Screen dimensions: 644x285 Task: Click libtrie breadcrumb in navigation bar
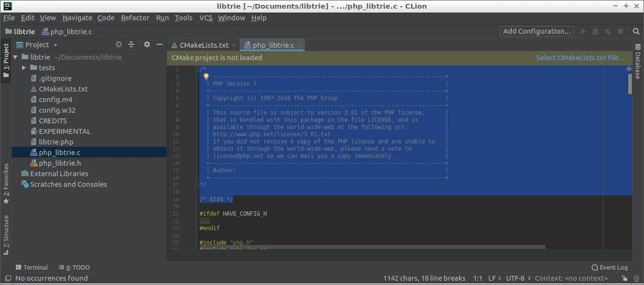coord(20,31)
